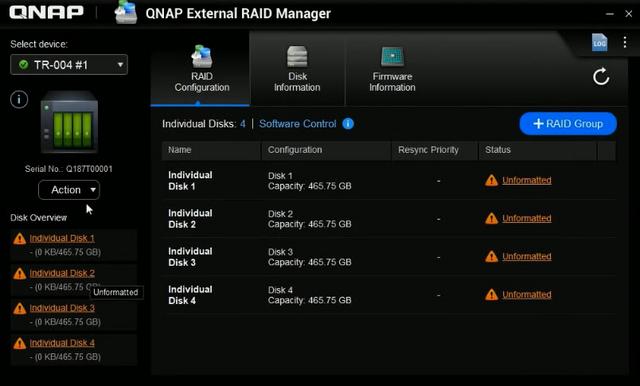Click Disk Overview warning icon for Disk 4
Viewport: 640px width, 386px height.
19,344
